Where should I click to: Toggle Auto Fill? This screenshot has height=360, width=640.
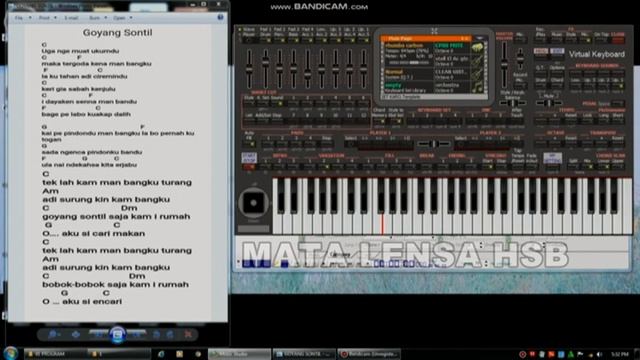249,144
